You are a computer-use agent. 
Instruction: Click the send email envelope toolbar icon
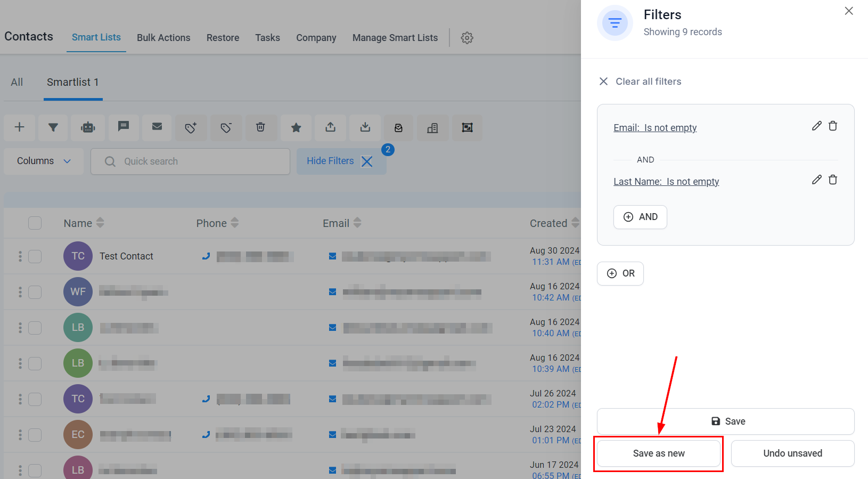click(x=157, y=127)
